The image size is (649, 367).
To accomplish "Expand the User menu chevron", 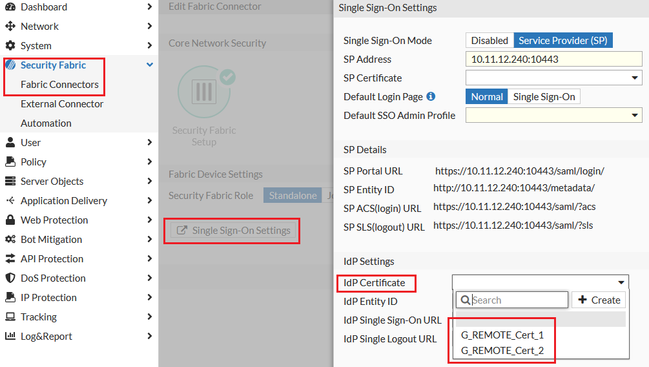I will pyautogui.click(x=150, y=142).
